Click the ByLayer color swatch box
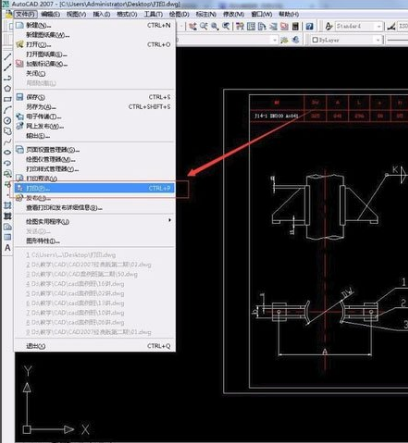408x443 pixels. (x=315, y=40)
